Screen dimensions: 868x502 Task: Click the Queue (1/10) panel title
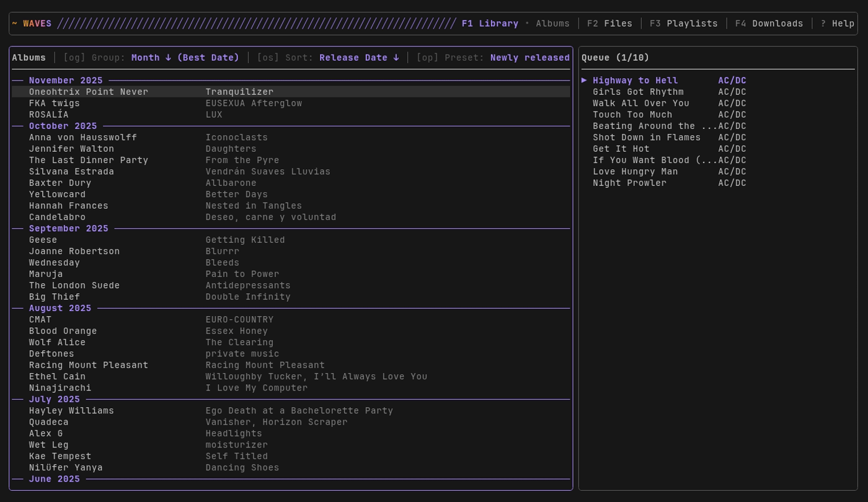(616, 58)
